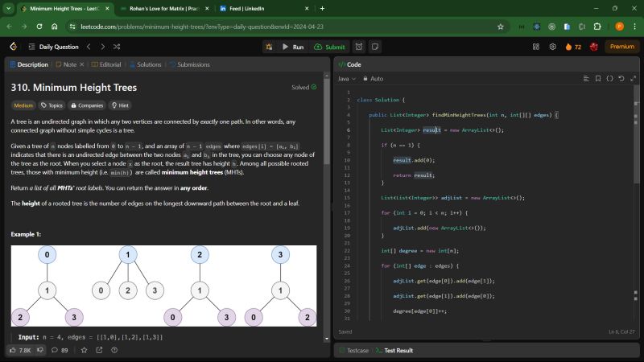Like the problem with thumbs up
The height and width of the screenshot is (362, 644).
tap(14, 350)
